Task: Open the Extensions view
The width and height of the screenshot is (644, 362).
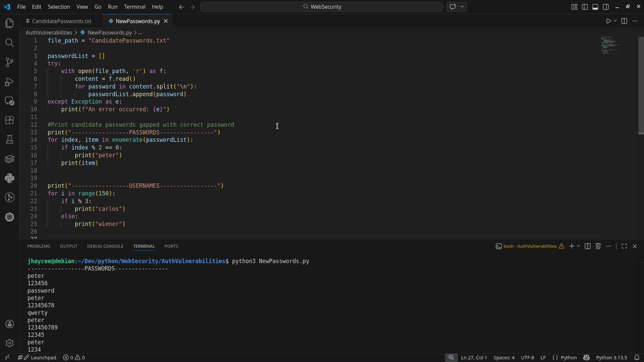Action: tap(9, 120)
